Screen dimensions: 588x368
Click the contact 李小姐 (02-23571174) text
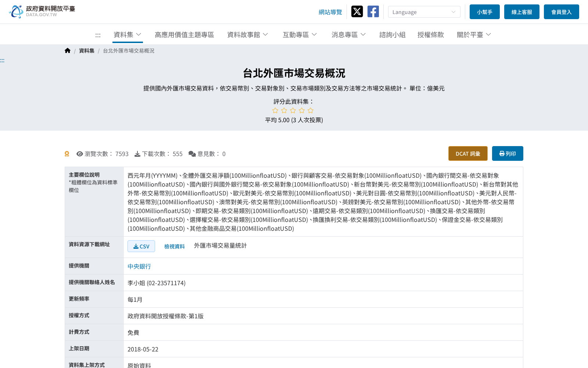click(x=157, y=283)
